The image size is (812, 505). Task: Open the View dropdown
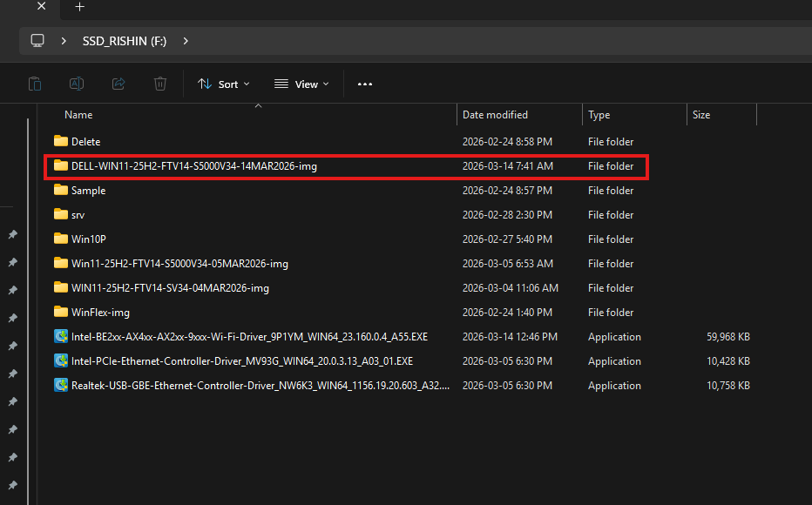pyautogui.click(x=301, y=84)
